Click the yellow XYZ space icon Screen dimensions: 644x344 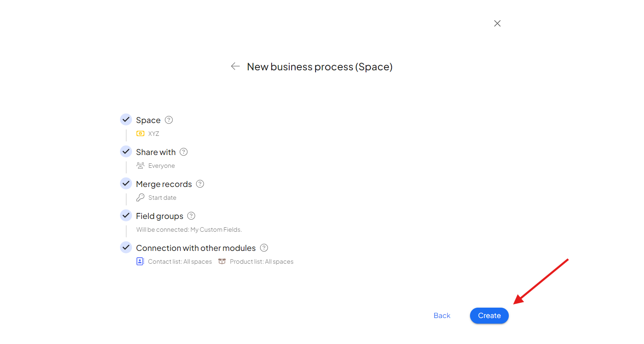(140, 133)
